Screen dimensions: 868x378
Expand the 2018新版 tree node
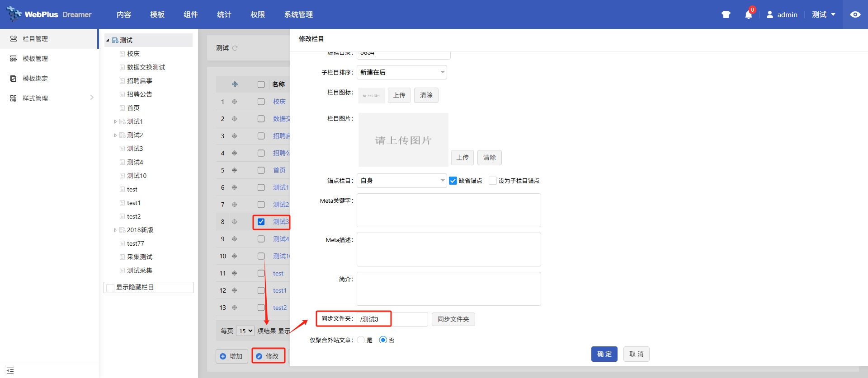(x=115, y=230)
